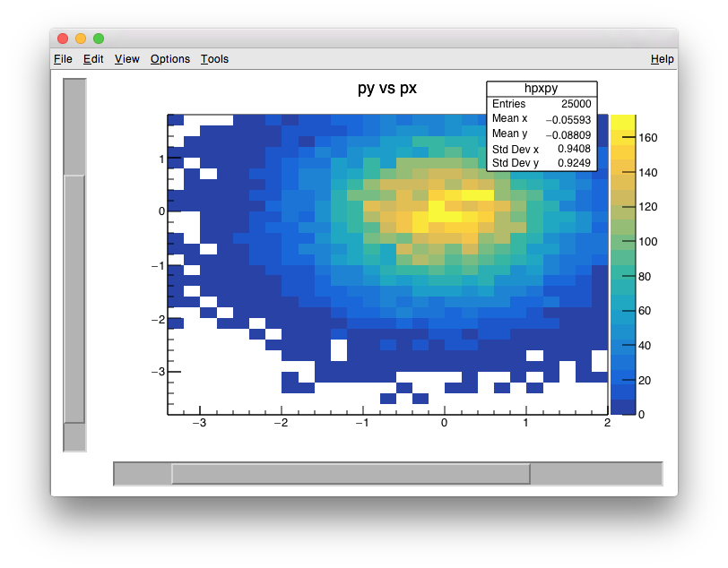
Task: Open the Help menu
Action: coord(662,59)
